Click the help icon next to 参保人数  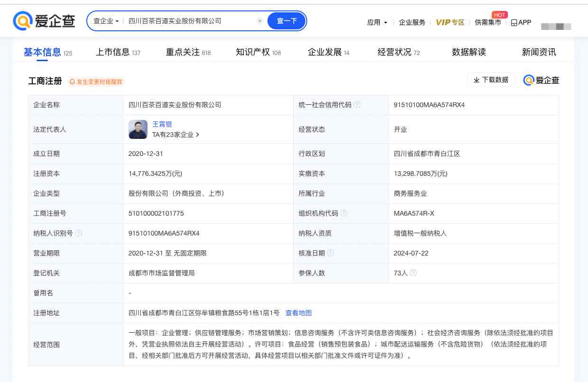413,273
